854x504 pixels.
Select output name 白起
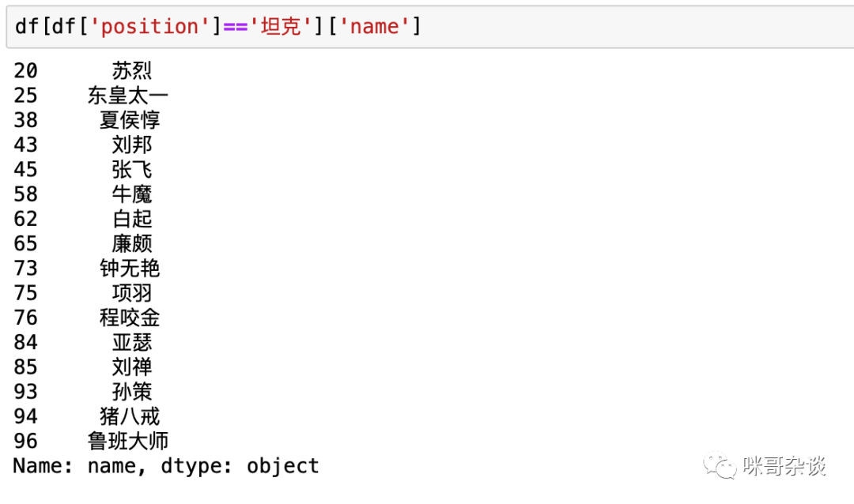point(132,219)
